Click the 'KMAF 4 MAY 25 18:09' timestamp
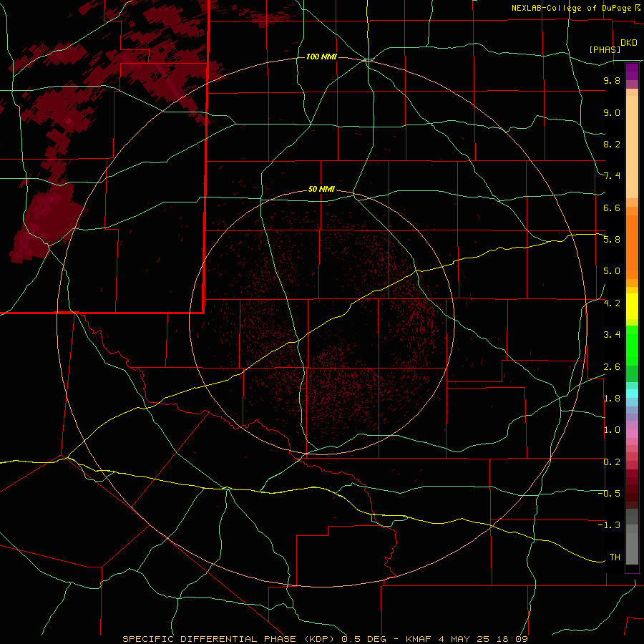This screenshot has width=644, height=644. (467, 639)
